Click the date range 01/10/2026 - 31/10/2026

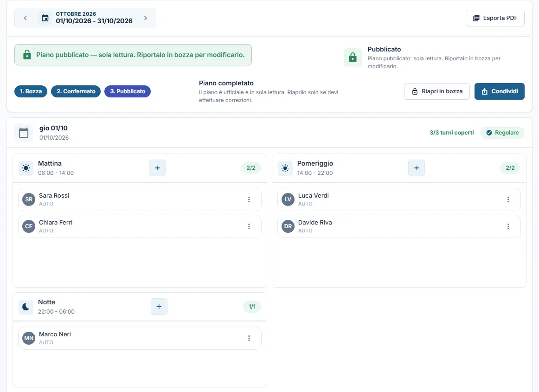pos(94,21)
